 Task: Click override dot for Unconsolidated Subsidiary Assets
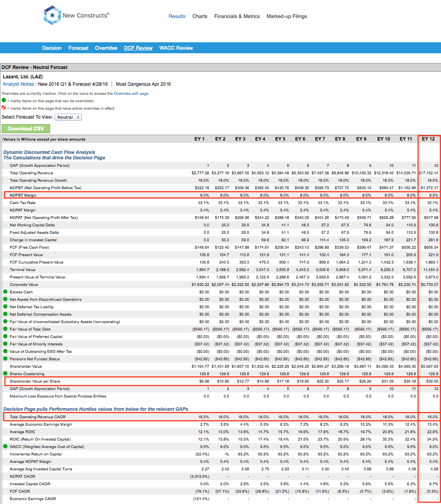(5, 322)
